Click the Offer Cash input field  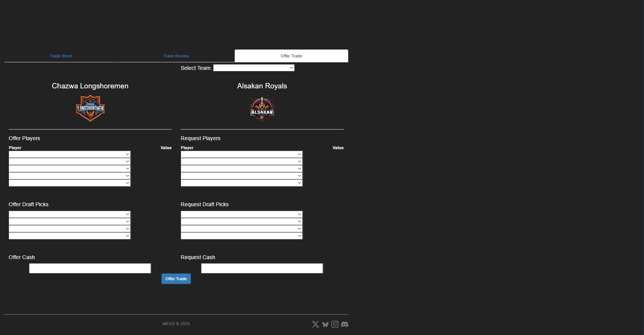90,269
